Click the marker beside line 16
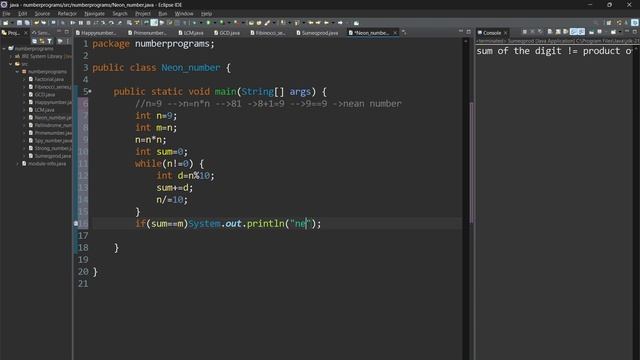This screenshot has height=360, width=640. click(x=76, y=224)
